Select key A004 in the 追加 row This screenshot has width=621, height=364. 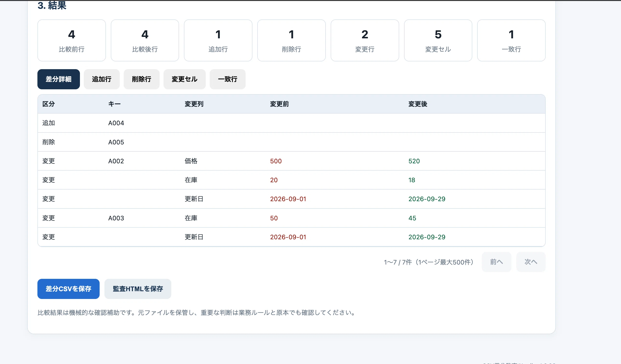(116, 123)
